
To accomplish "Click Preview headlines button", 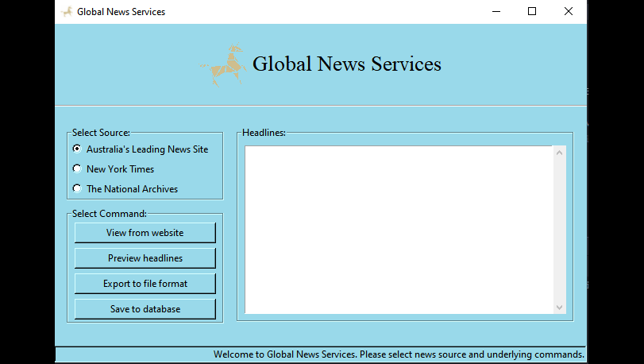I will point(145,258).
